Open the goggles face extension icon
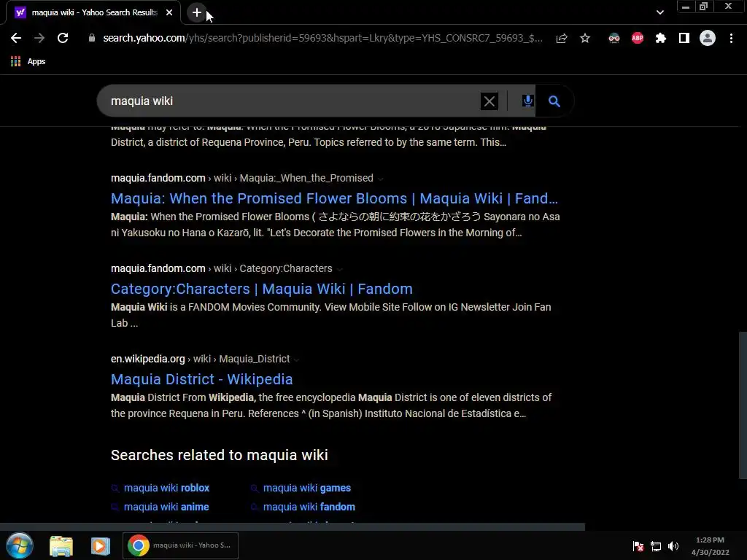 coord(614,38)
